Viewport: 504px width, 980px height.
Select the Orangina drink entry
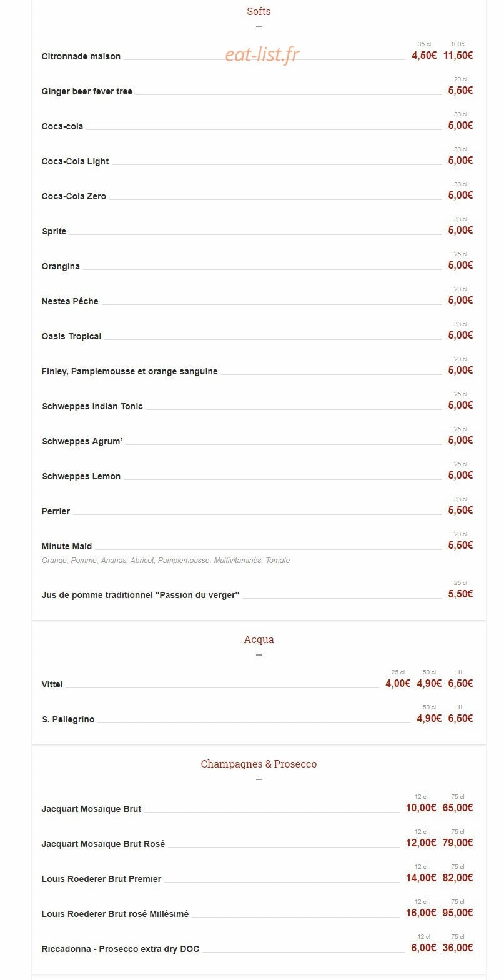tap(61, 266)
